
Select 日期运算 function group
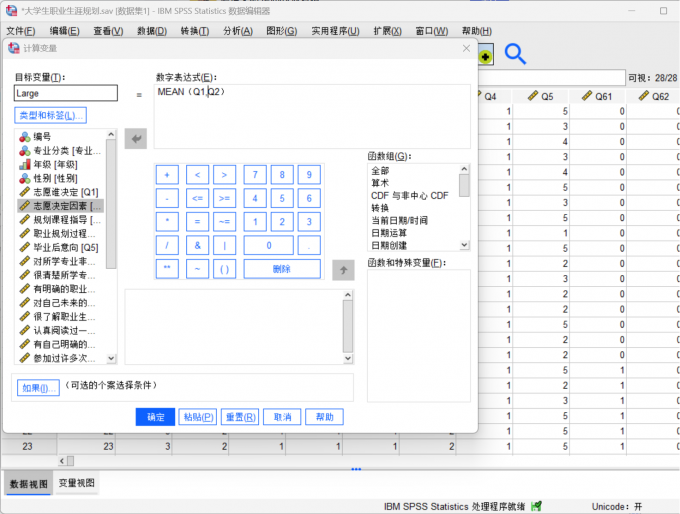click(389, 233)
